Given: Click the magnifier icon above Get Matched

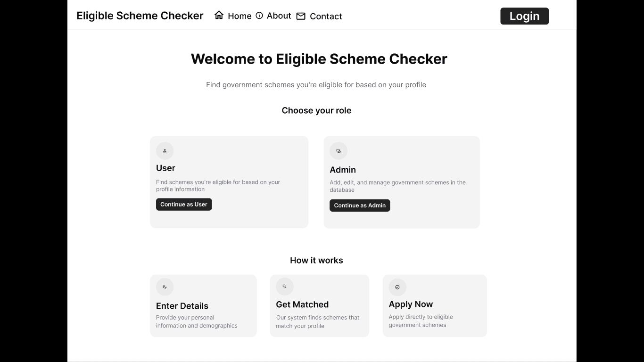Looking at the screenshot, I should 285,287.
